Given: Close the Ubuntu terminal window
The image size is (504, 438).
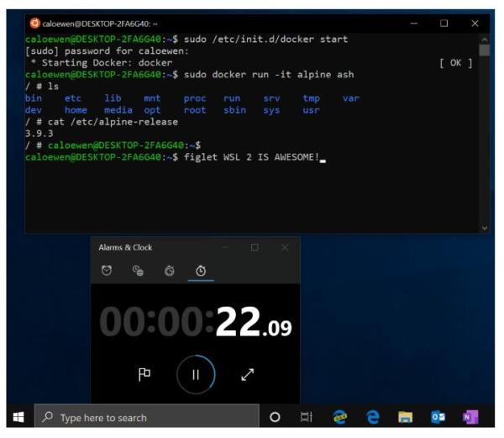Looking at the screenshot, I should coord(475,24).
